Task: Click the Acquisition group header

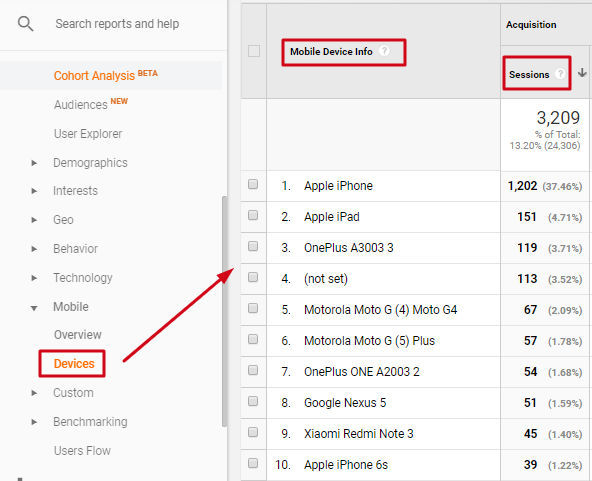Action: tap(531, 25)
